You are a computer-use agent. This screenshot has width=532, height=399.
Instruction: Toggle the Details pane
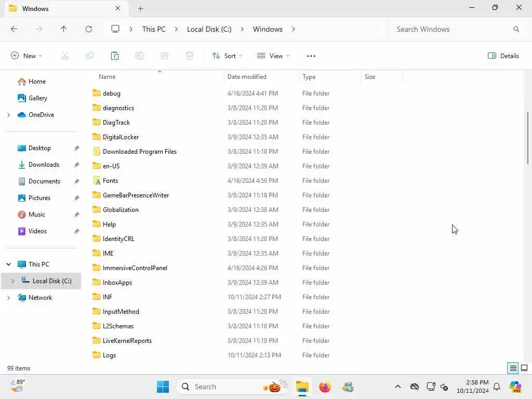click(503, 56)
